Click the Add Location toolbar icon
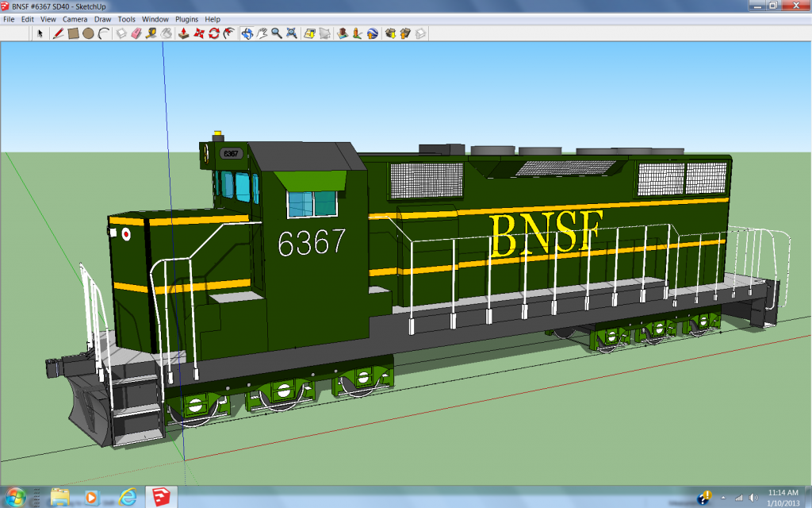 point(310,33)
